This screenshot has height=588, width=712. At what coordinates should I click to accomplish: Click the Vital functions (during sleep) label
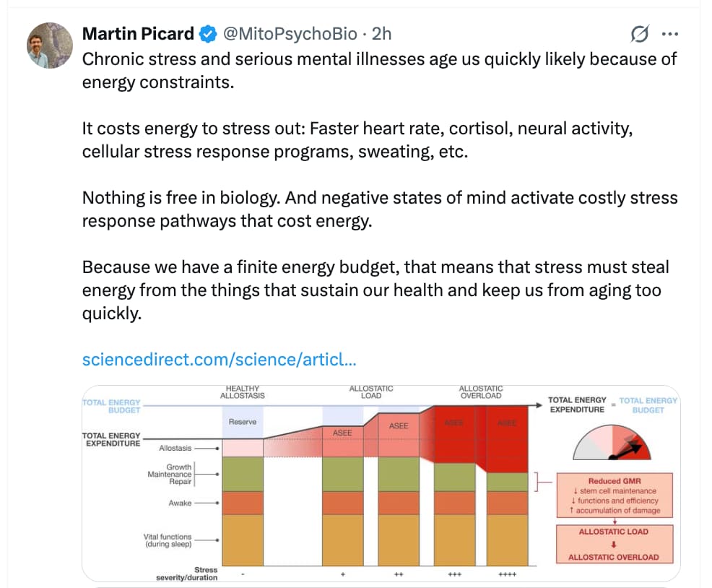coord(168,540)
